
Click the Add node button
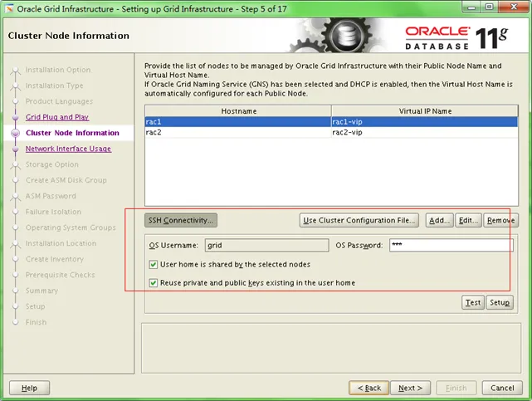click(x=439, y=220)
